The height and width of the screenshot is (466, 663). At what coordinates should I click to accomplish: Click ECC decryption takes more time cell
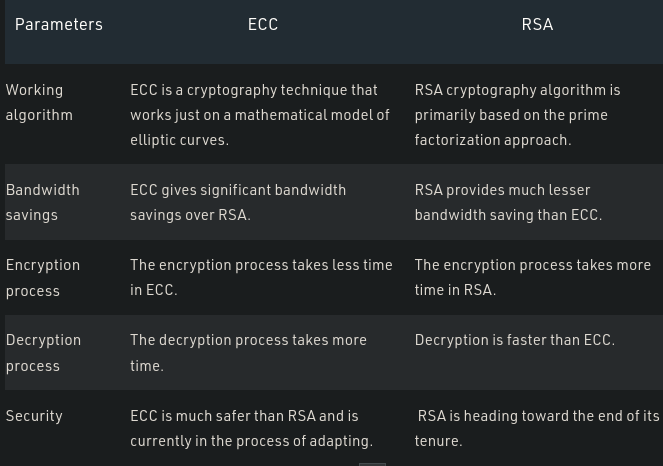tap(248, 353)
